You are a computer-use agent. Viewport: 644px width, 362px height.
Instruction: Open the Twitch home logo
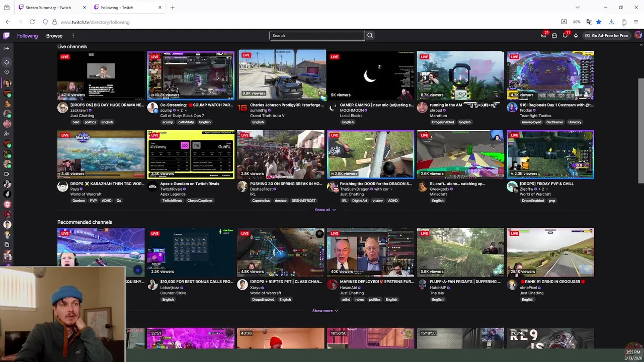point(6,36)
